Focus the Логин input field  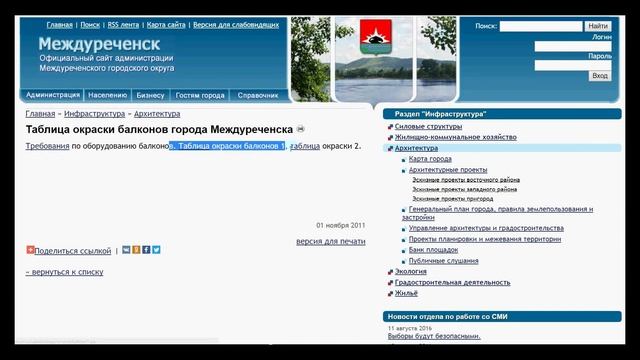(x=573, y=47)
